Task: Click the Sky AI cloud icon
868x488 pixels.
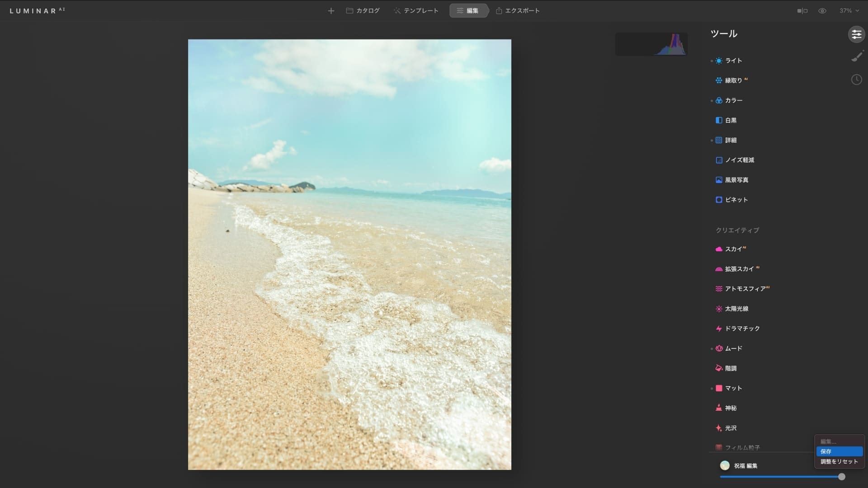Action: coord(719,249)
